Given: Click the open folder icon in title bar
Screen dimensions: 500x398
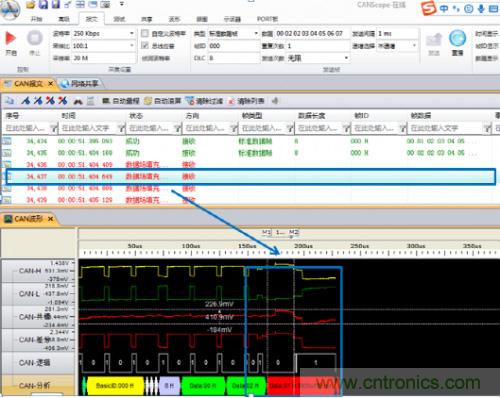Looking at the screenshot, I should click(31, 4).
